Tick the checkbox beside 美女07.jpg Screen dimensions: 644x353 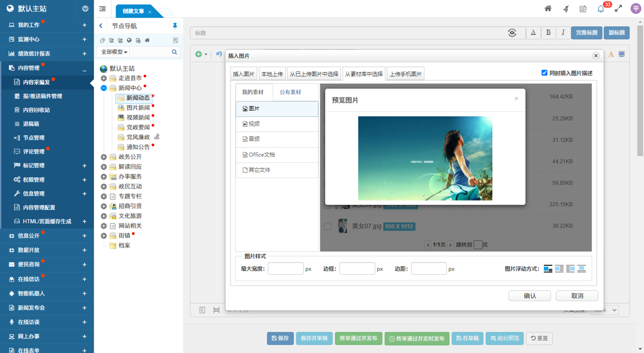pyautogui.click(x=327, y=226)
